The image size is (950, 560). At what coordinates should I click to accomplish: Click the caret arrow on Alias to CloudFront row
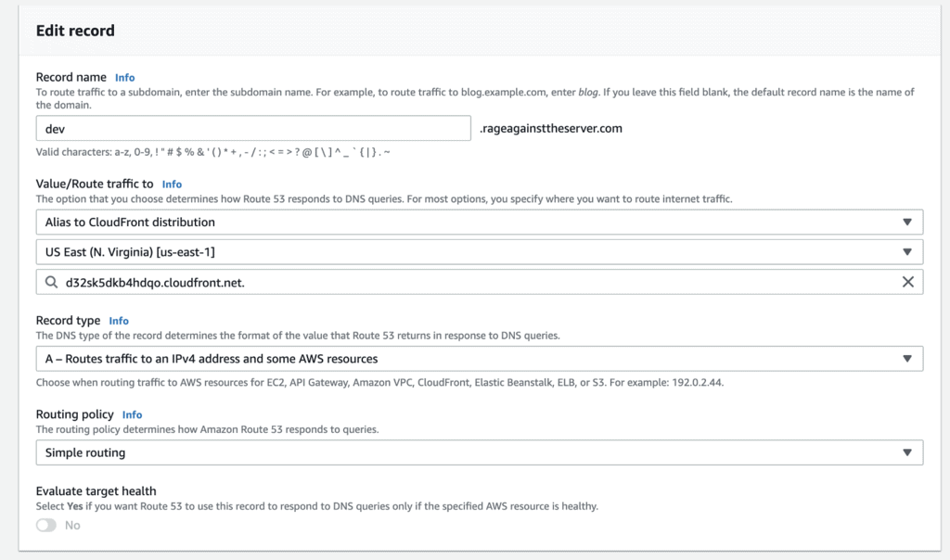[x=906, y=223]
